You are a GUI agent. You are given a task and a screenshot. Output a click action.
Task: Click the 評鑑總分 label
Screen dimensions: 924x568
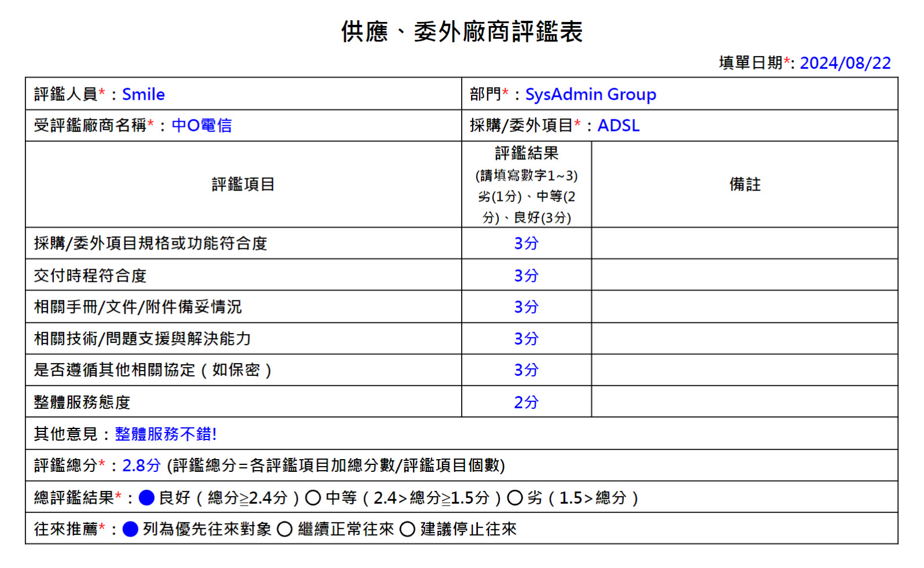tap(65, 465)
